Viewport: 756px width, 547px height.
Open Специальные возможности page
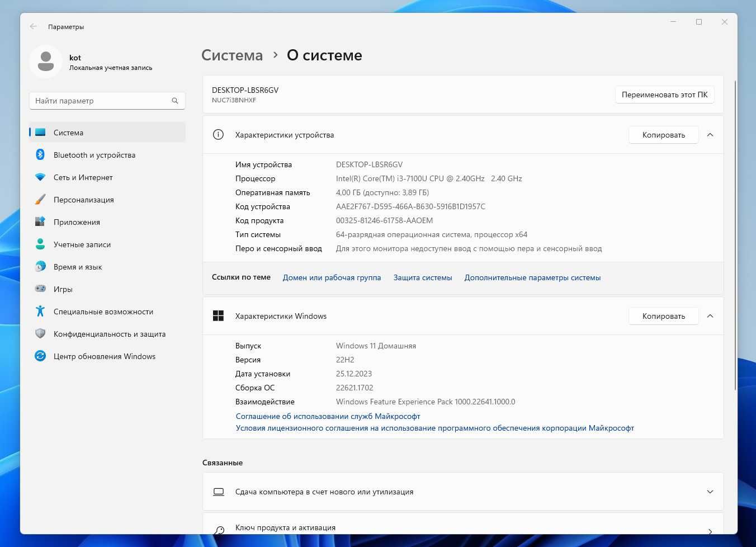click(x=107, y=312)
